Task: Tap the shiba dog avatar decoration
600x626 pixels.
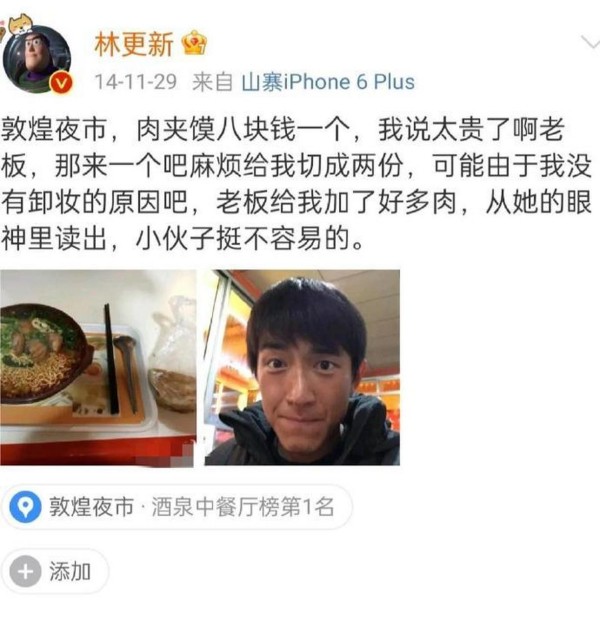Action: tap(21, 25)
